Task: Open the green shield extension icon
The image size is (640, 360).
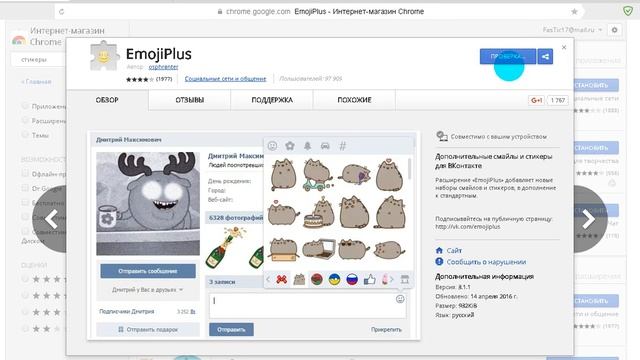Action: (628, 11)
